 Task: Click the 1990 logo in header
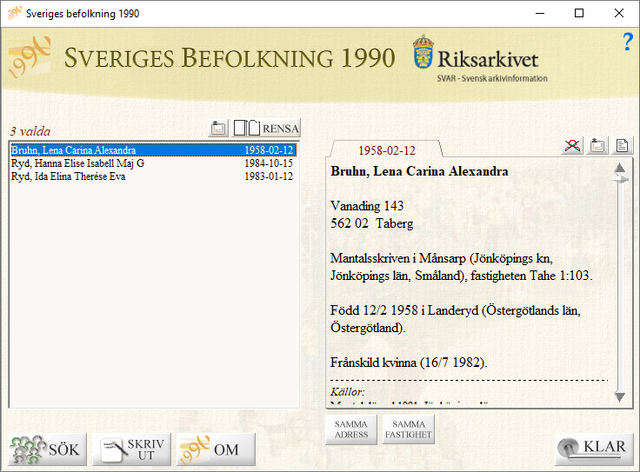click(x=29, y=57)
